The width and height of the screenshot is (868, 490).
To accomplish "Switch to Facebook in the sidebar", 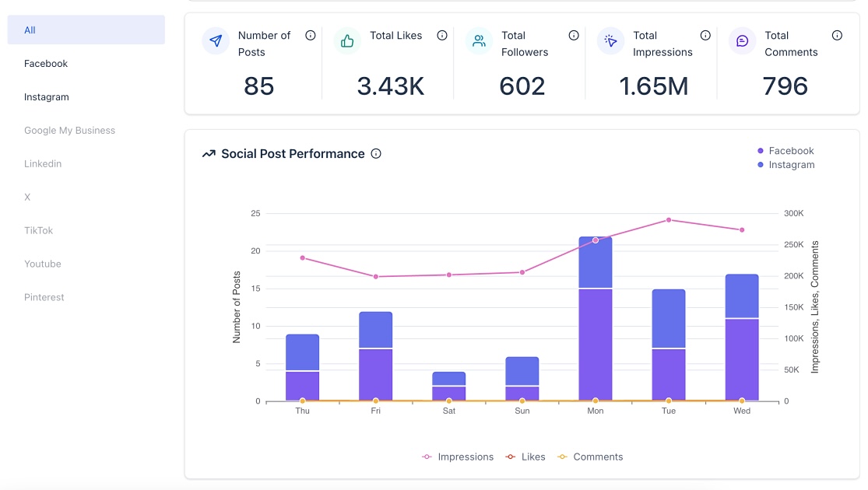I will (46, 64).
